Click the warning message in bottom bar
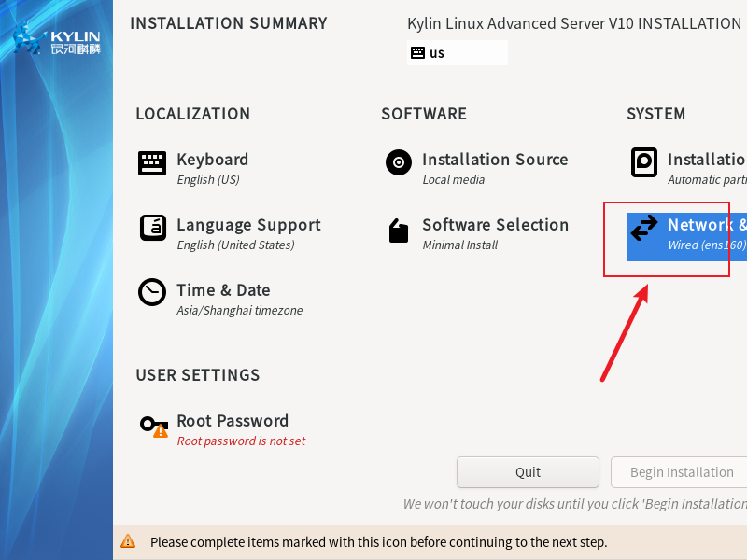Image resolution: width=747 pixels, height=560 pixels. click(378, 542)
